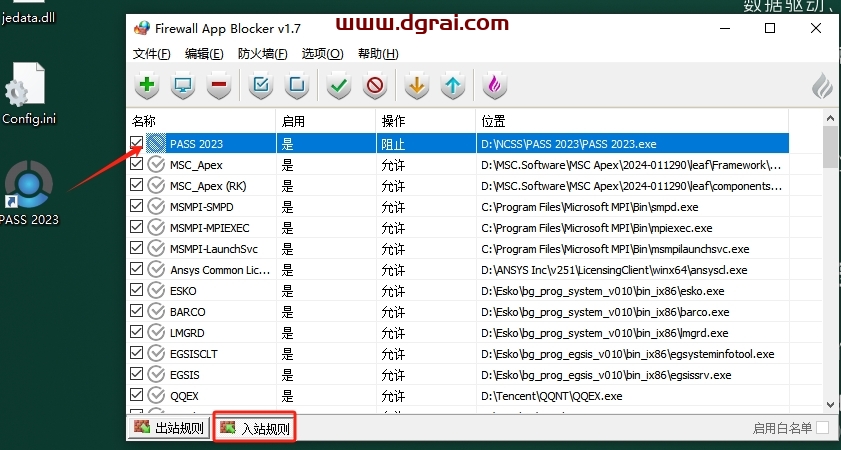Image resolution: width=841 pixels, height=450 pixels.
Task: Click blocked status icon of PASS 2023
Action: tap(156, 143)
